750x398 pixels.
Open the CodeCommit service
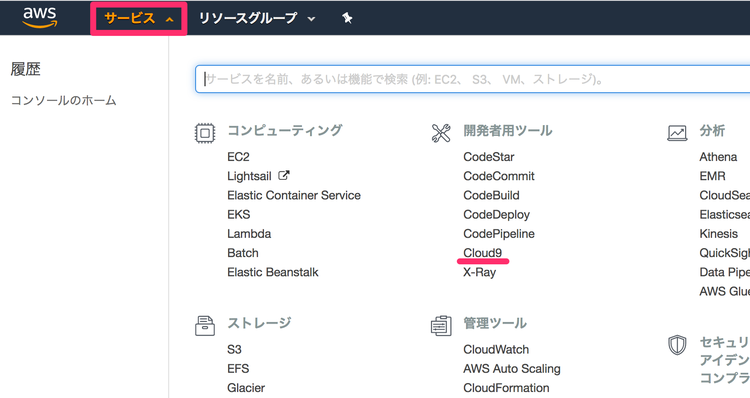click(x=499, y=176)
